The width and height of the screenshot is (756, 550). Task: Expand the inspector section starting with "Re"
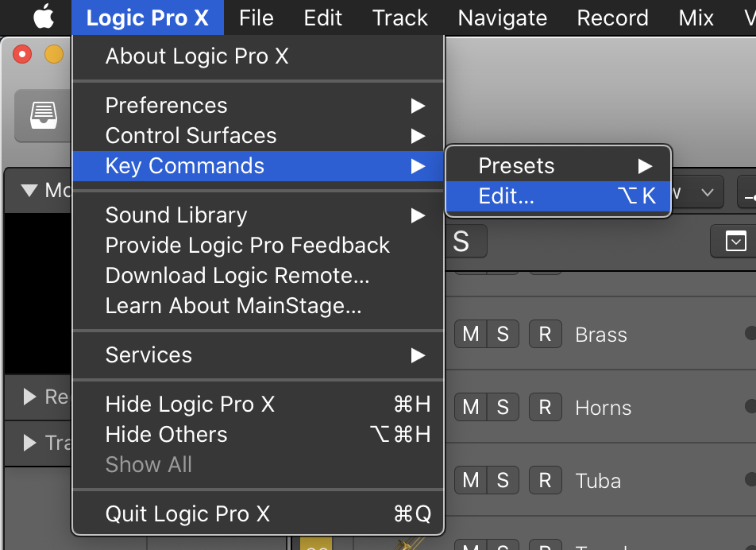(x=29, y=397)
